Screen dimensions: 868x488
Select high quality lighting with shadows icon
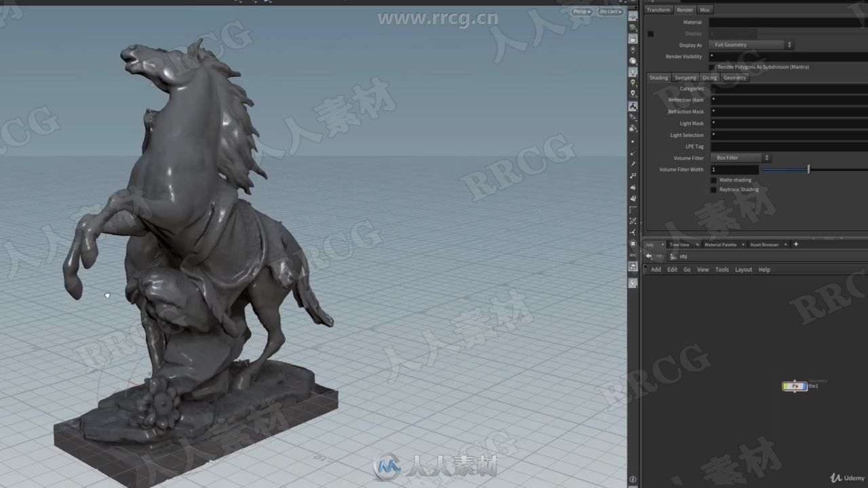633,94
